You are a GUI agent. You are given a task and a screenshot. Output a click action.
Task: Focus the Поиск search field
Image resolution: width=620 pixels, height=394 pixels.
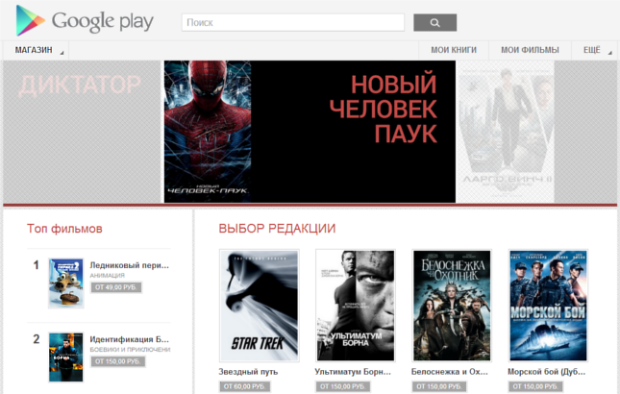tap(293, 23)
